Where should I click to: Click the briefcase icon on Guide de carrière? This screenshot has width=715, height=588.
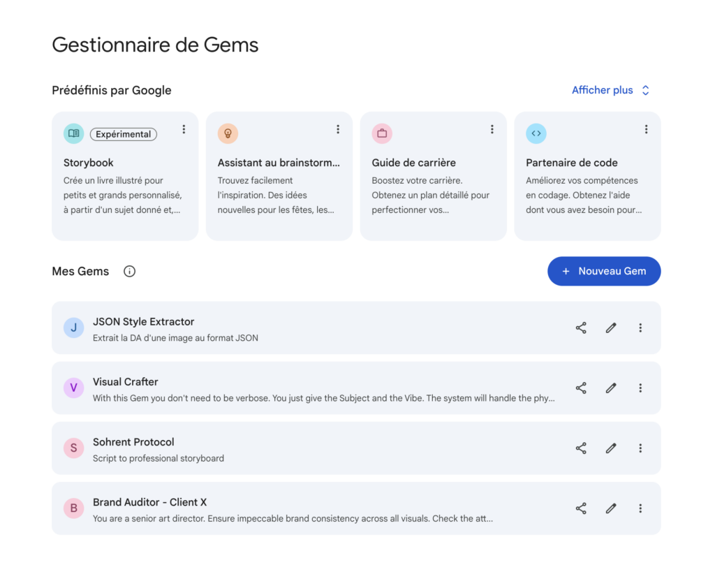click(x=382, y=133)
